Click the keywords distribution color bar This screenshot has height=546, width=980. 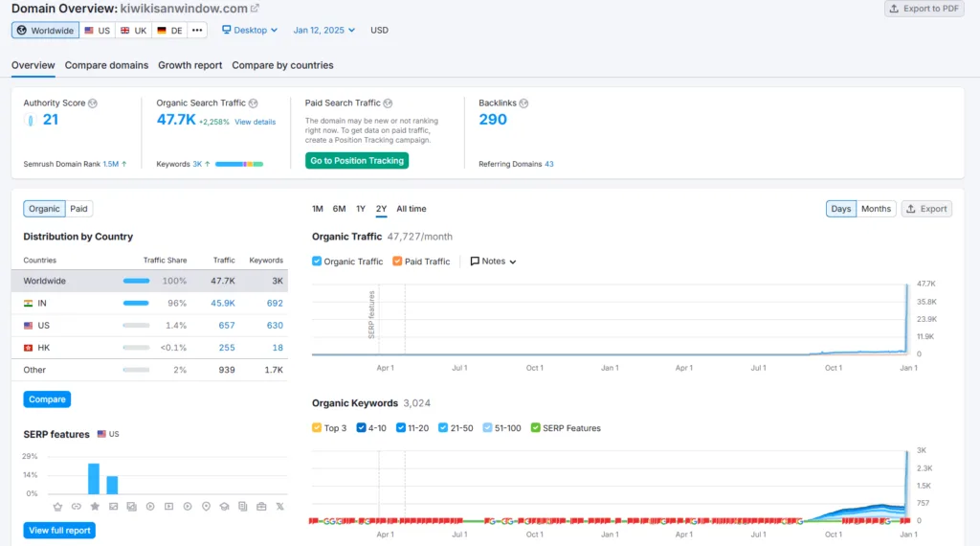tap(238, 164)
